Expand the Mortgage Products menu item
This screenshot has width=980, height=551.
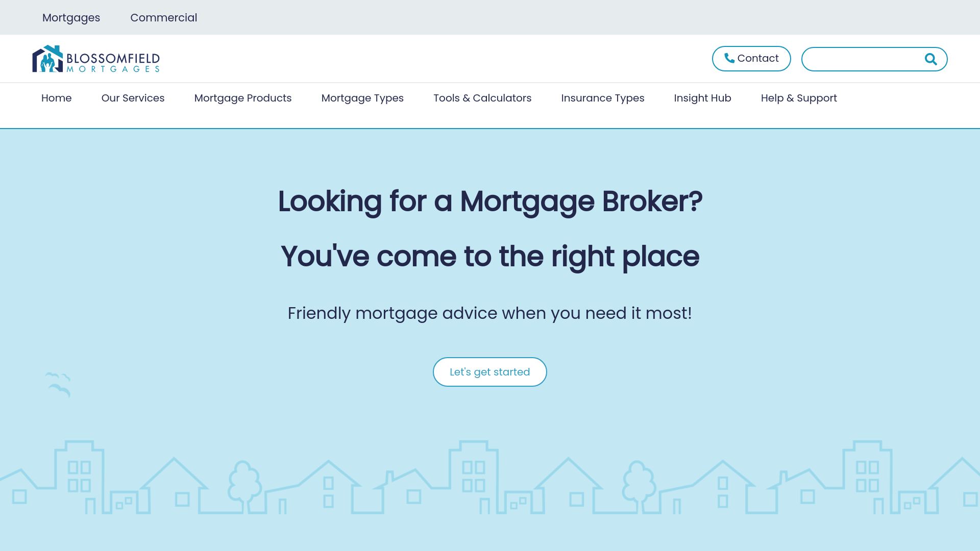pyautogui.click(x=243, y=97)
